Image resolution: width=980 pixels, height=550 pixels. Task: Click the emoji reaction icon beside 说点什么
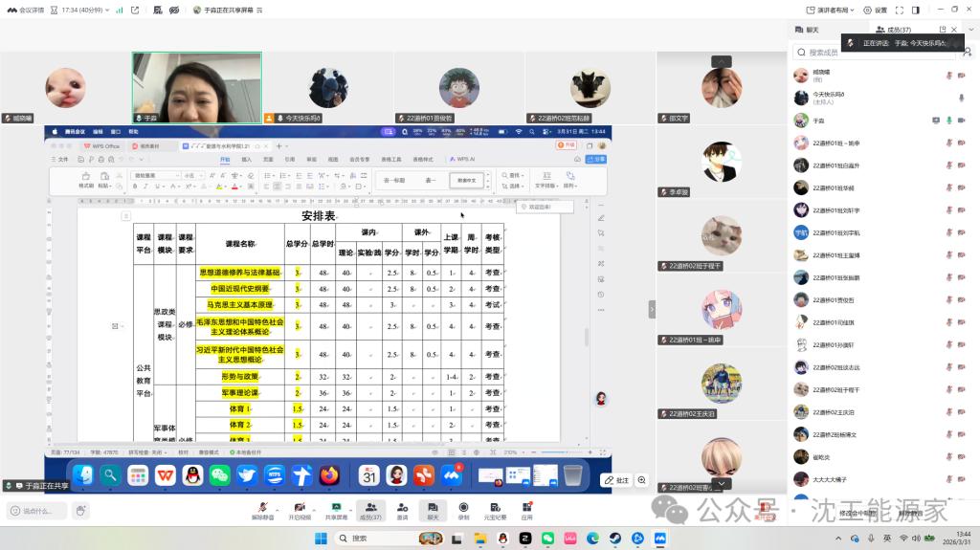(x=80, y=511)
